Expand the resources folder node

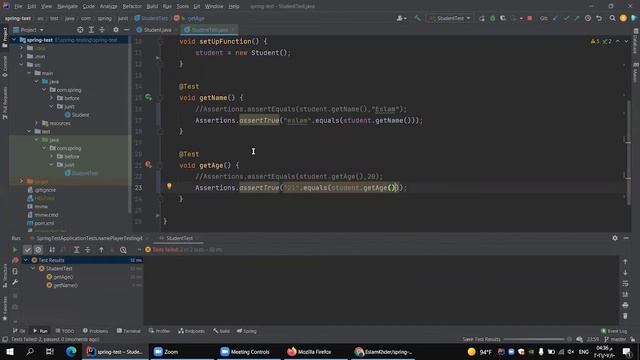(36, 123)
